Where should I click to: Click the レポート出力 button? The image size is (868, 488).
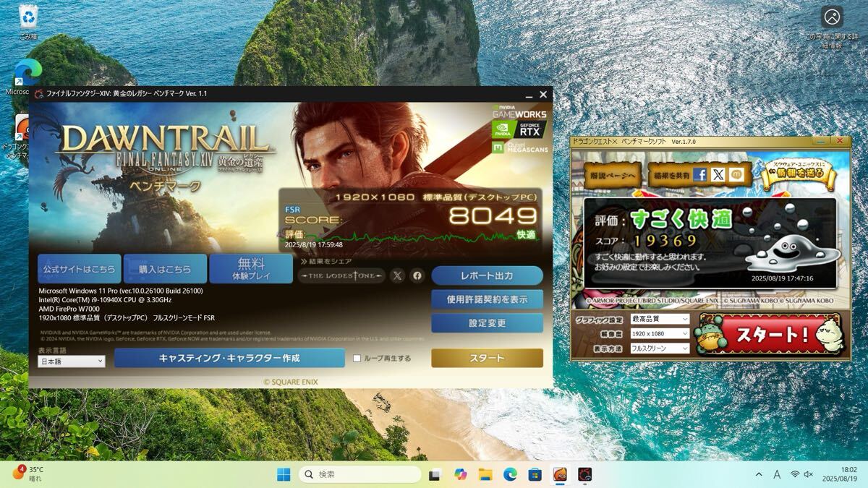[487, 275]
